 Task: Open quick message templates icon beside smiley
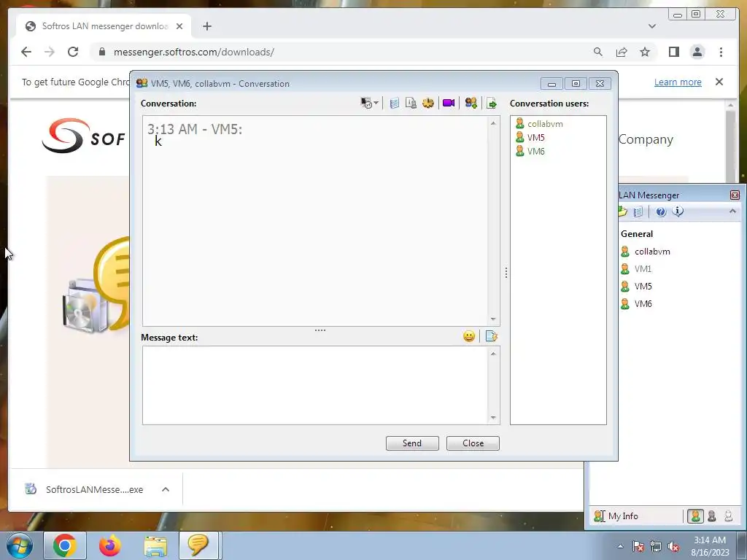tap(491, 336)
